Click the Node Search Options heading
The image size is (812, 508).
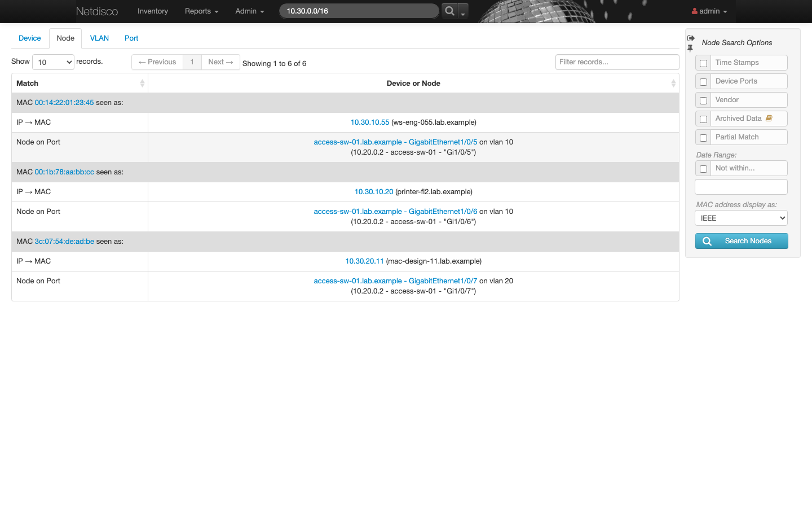[x=737, y=43]
